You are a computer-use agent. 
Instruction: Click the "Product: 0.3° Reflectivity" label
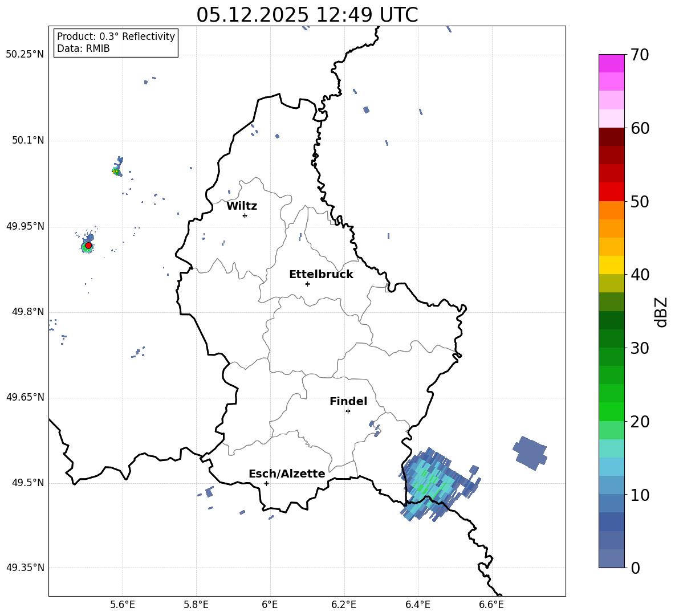[116, 36]
